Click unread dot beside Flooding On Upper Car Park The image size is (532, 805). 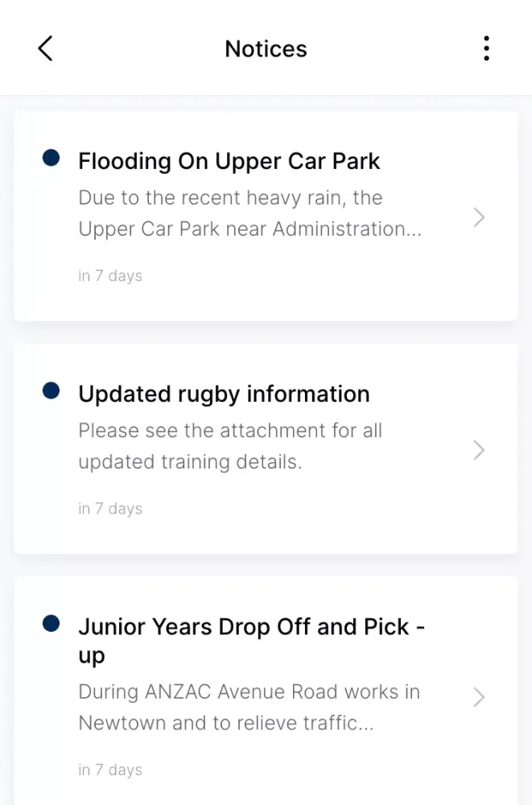click(51, 159)
